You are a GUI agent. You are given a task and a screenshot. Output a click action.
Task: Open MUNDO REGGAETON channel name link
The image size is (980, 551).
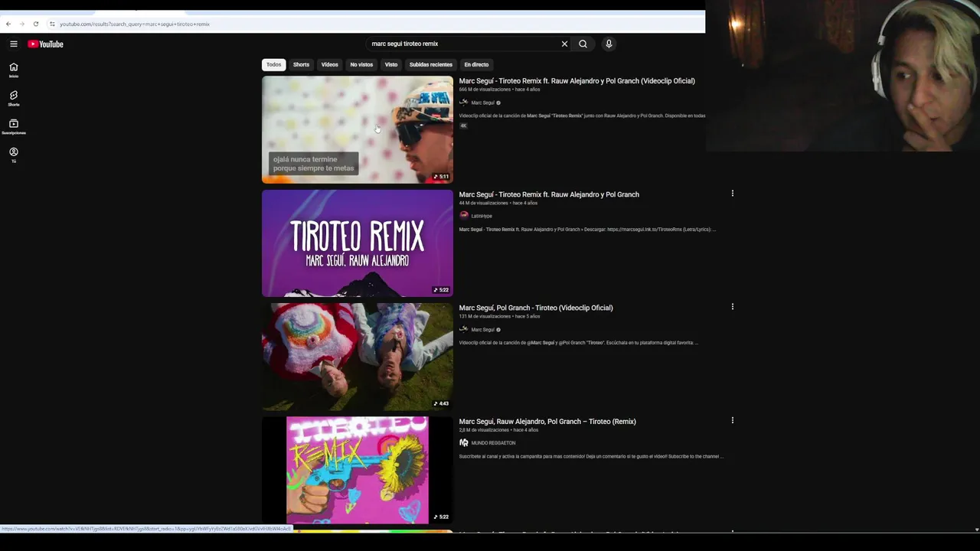[493, 443]
